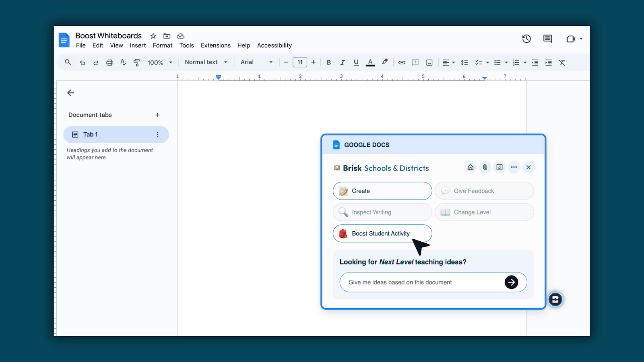Screen dimensions: 644x362
Task: Check the cloud save status icon
Action: (180, 36)
